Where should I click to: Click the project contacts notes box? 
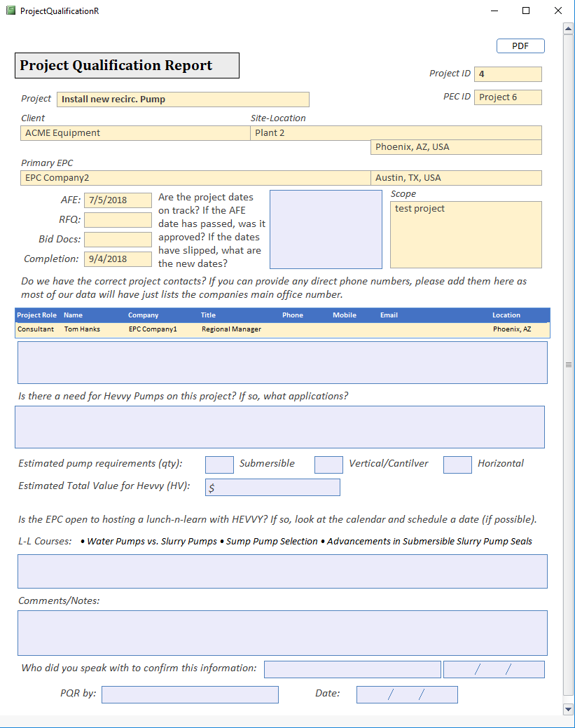(x=282, y=363)
